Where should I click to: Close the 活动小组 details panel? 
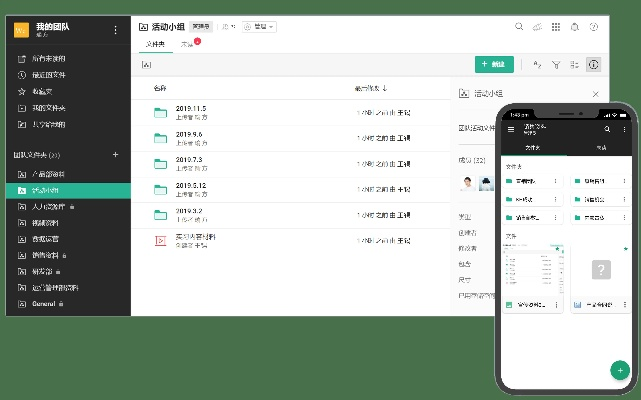[596, 94]
